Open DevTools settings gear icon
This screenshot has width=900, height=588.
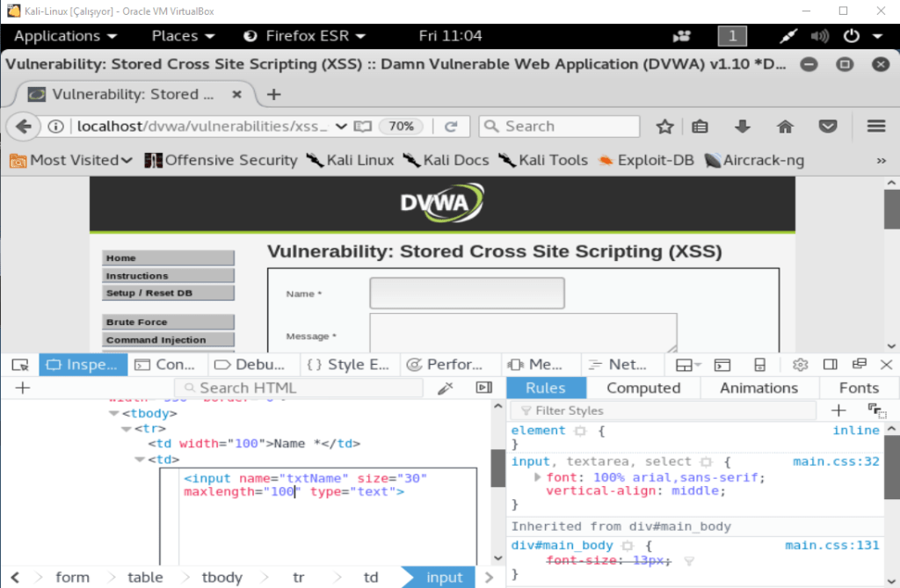point(800,365)
